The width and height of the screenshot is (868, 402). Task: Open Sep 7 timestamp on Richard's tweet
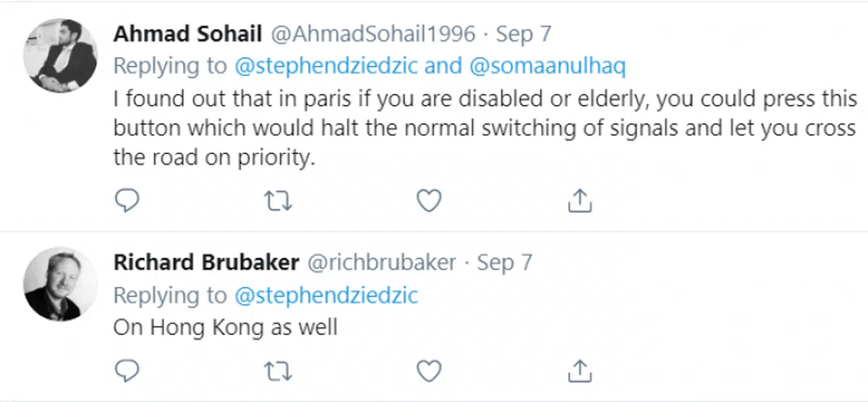click(505, 262)
